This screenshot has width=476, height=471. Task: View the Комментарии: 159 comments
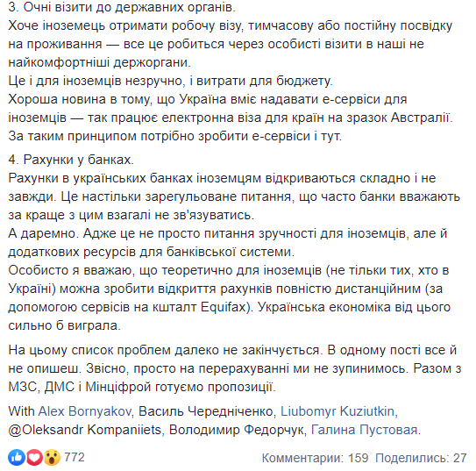315,458
